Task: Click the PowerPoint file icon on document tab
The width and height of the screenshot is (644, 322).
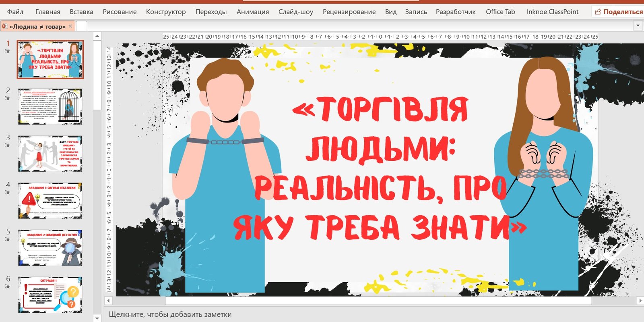Action: coord(5,27)
